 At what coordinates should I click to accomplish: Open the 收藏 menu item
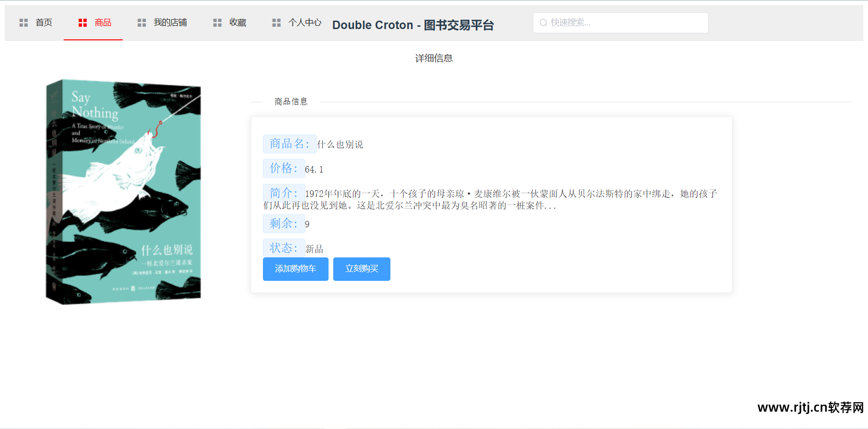point(228,23)
